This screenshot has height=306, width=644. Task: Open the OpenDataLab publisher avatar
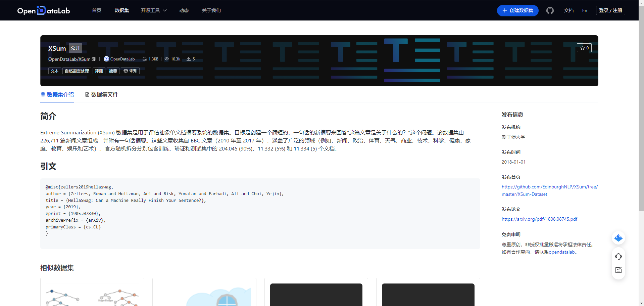(x=106, y=59)
